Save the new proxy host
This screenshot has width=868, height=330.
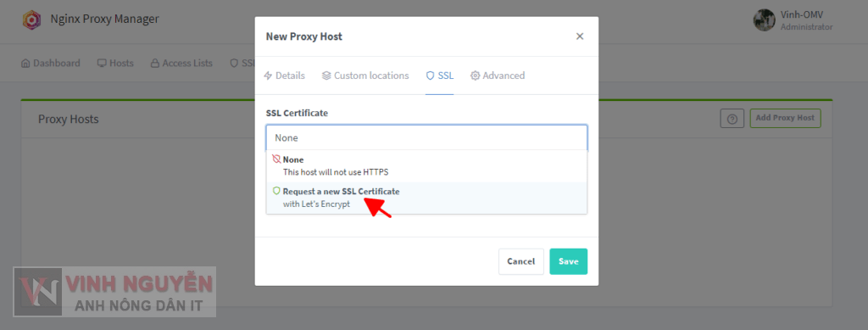(569, 261)
